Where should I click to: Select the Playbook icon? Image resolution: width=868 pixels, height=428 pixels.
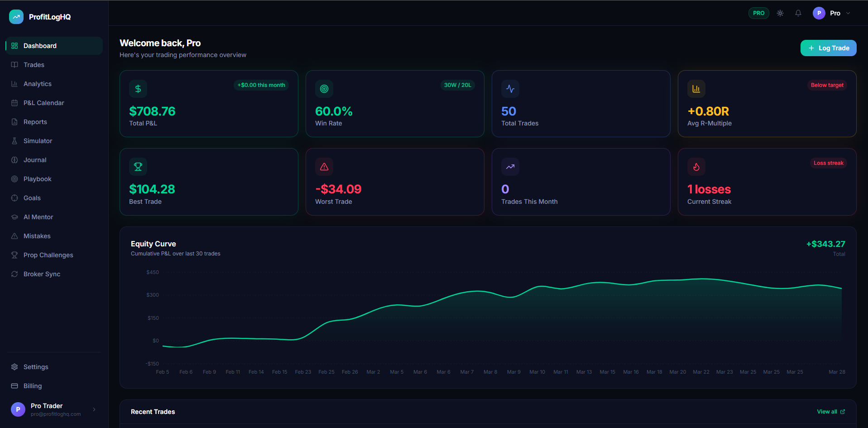tap(14, 178)
